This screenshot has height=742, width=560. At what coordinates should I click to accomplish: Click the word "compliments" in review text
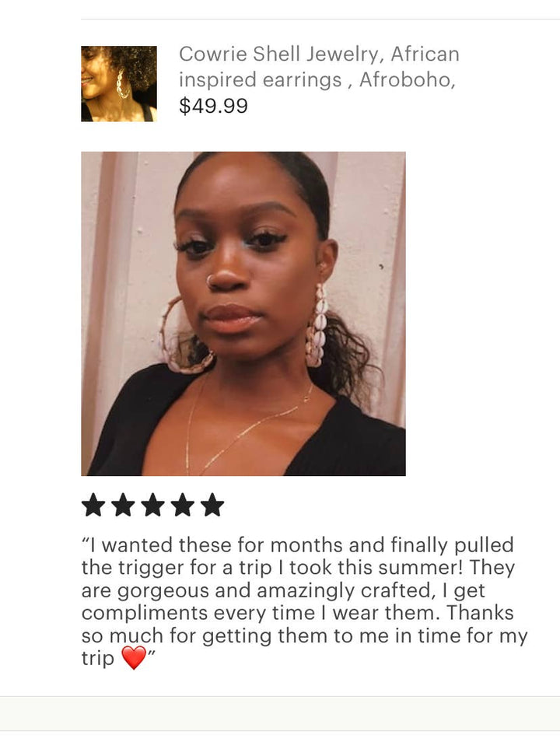tap(145, 614)
